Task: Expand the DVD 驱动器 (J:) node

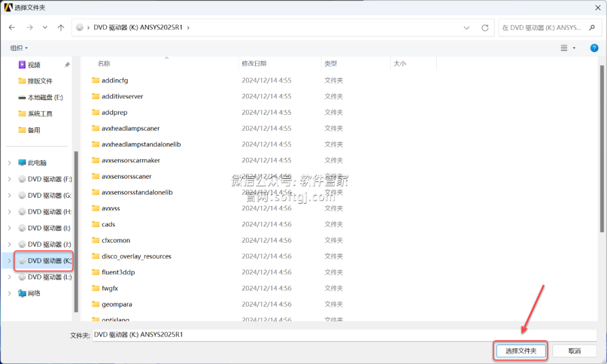Action: coord(10,244)
